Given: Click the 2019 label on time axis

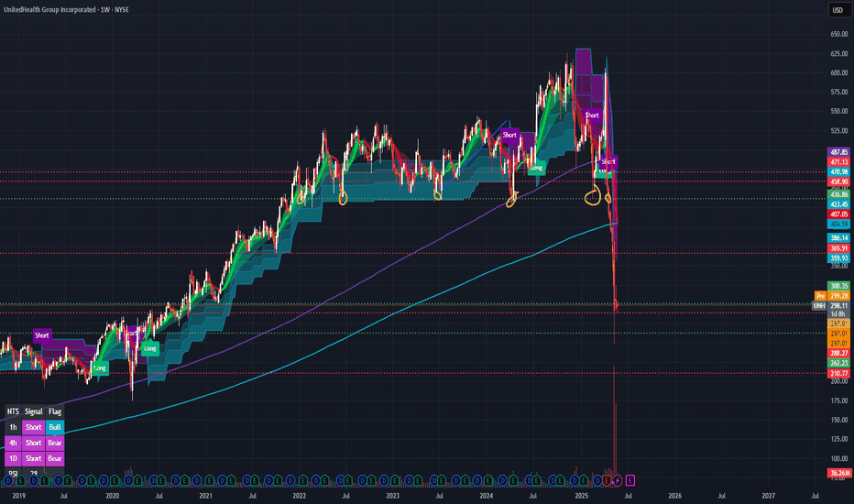Looking at the screenshot, I should click(x=18, y=496).
